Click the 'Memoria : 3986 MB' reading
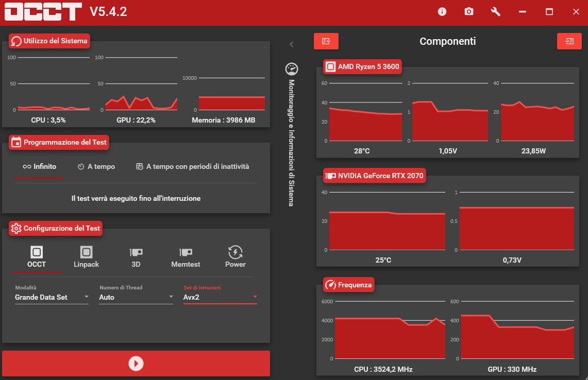The width and height of the screenshot is (588, 380). (x=224, y=120)
